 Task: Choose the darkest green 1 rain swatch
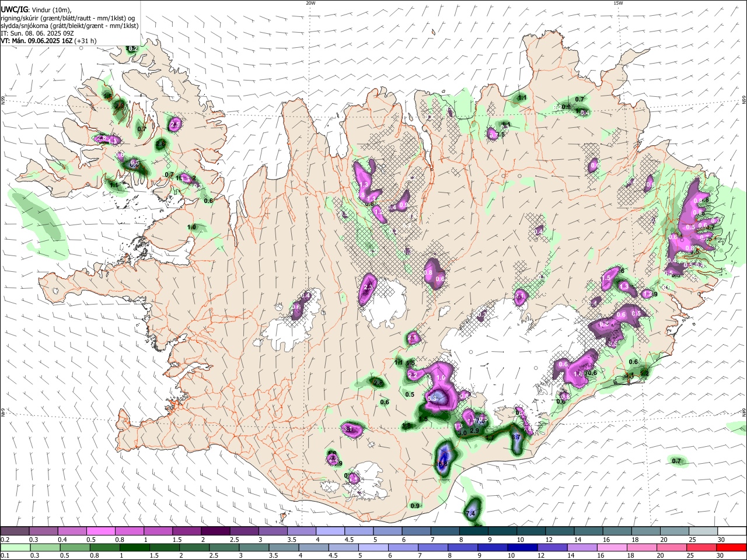coord(135,547)
